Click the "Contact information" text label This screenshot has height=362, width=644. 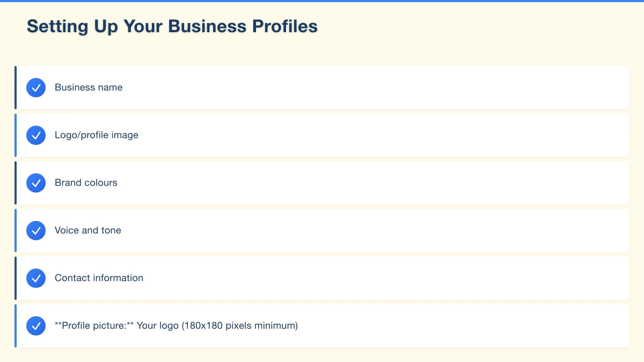point(99,278)
